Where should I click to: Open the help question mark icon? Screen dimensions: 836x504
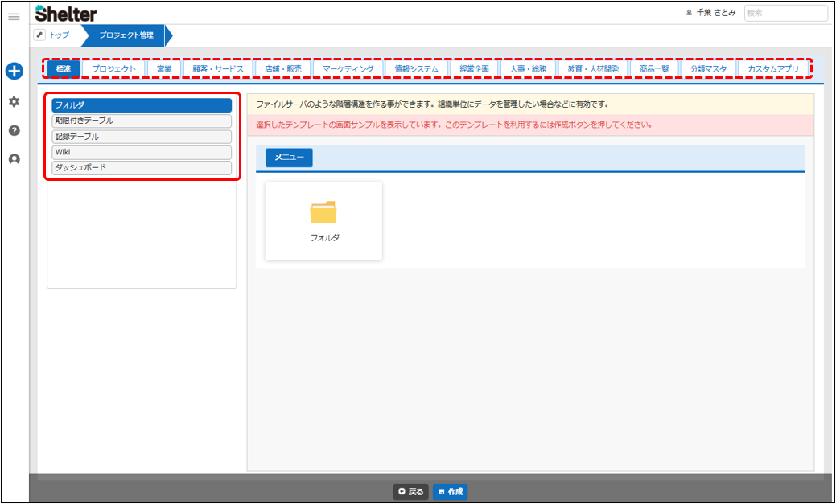pyautogui.click(x=14, y=130)
